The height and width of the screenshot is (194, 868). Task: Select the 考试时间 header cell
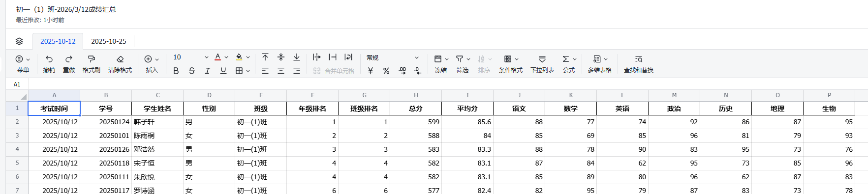tap(54, 109)
